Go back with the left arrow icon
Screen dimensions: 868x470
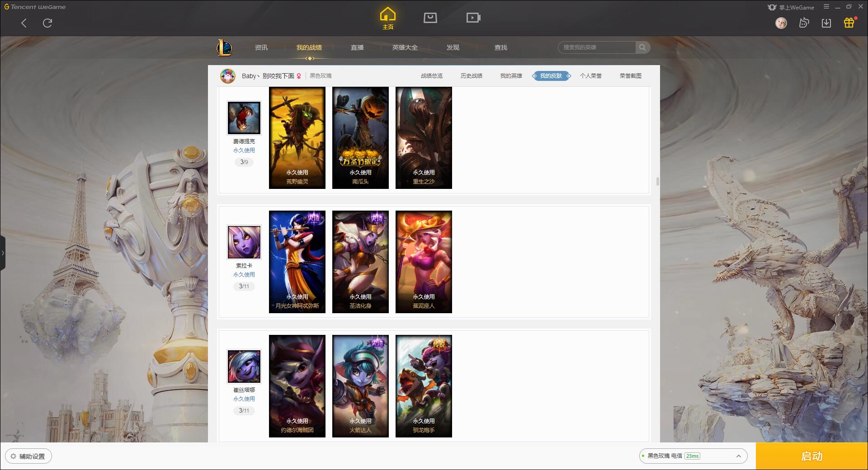[x=24, y=23]
